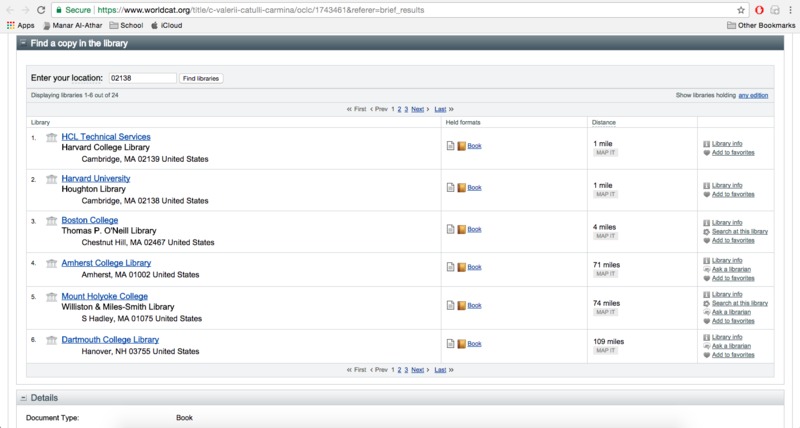
Task: Click Last in the top pagination
Action: (x=440, y=109)
